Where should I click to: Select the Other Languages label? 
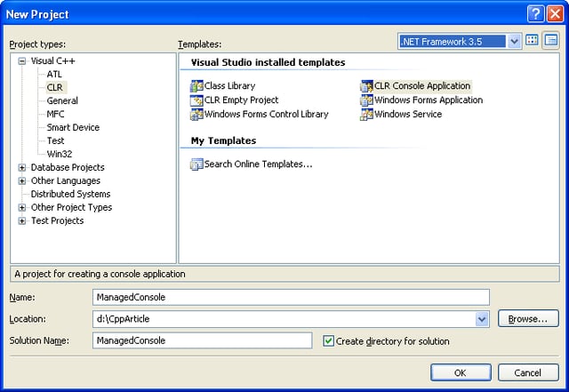66,180
